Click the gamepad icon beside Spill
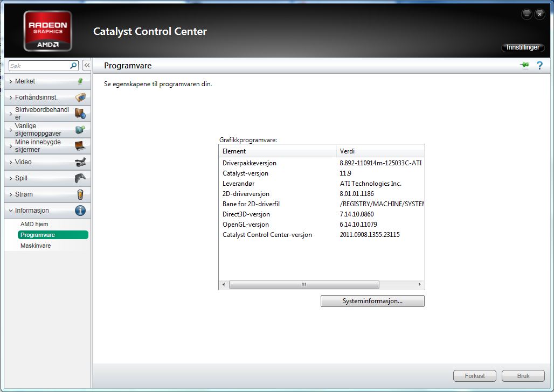Image resolution: width=554 pixels, height=392 pixels. pos(80,178)
